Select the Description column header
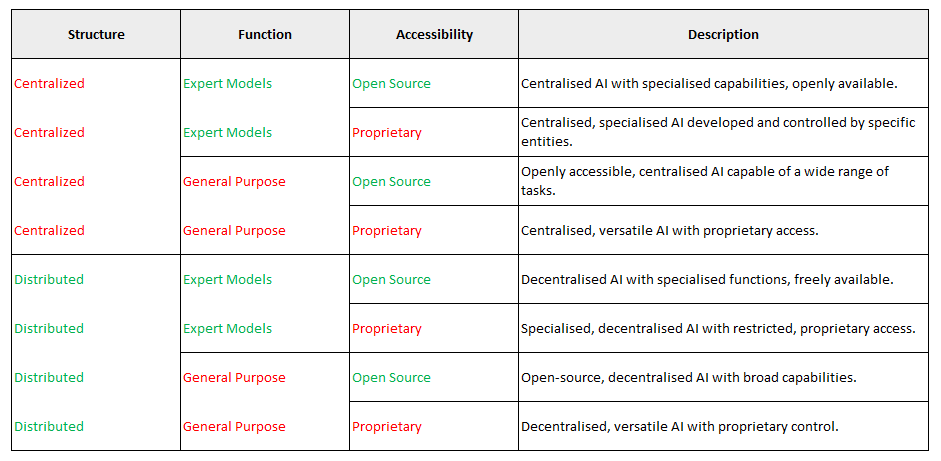Screen dimensions: 941x461 point(723,35)
